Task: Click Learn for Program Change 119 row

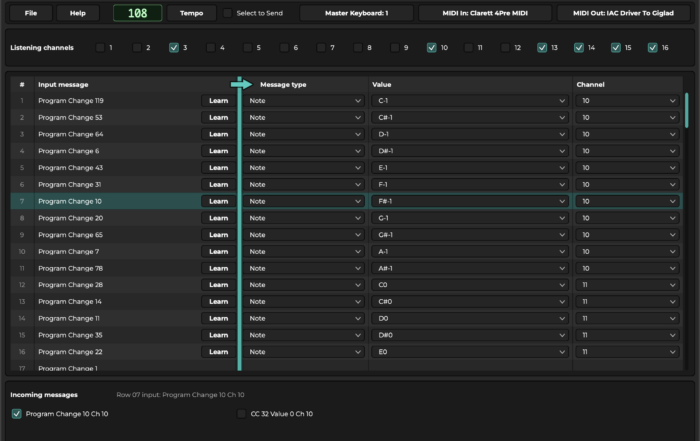Action: [218, 101]
